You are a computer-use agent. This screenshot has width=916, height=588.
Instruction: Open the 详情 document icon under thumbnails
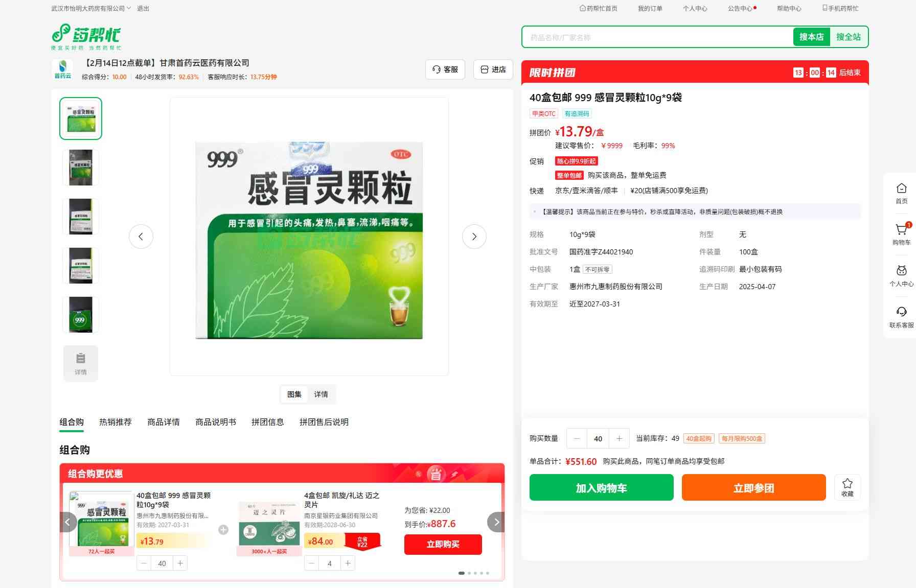point(81,363)
